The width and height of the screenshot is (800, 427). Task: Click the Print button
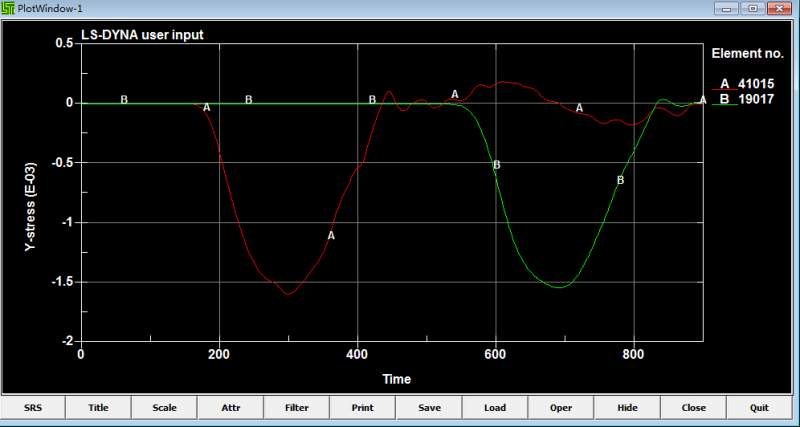click(363, 408)
